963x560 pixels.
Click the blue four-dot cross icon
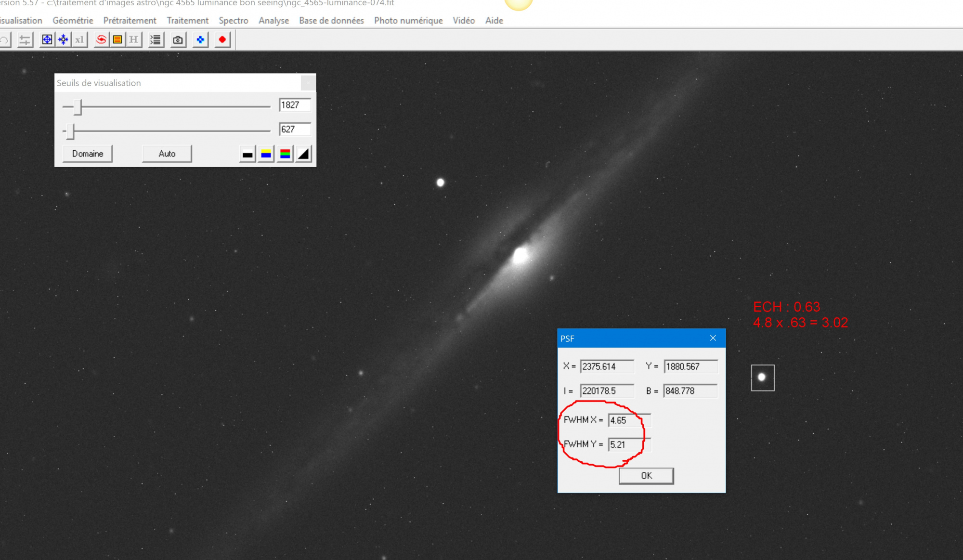click(x=200, y=40)
